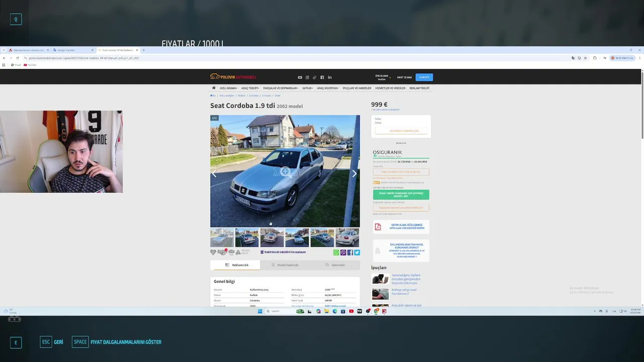Click the Polovni Automobili logo
This screenshot has width=644, height=362.
233,77
